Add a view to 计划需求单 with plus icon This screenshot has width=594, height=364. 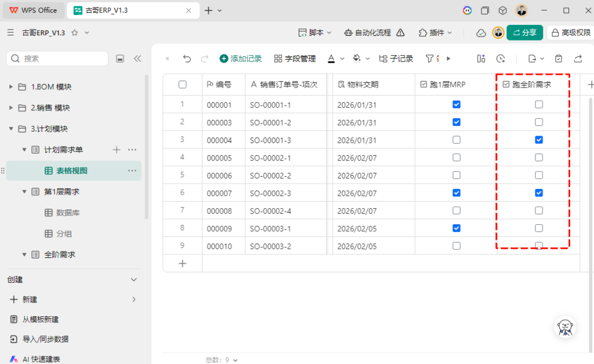(117, 150)
